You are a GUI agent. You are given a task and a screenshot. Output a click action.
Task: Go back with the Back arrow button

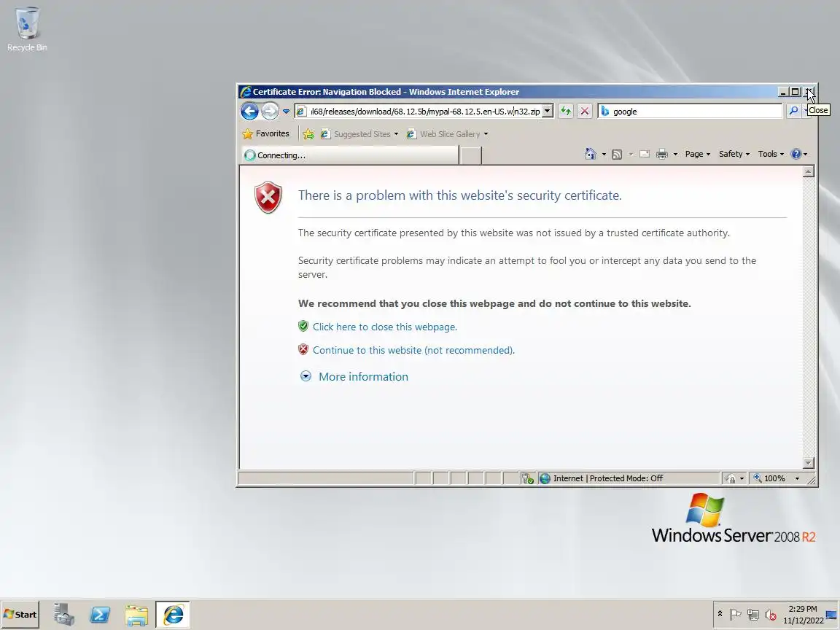[249, 112]
